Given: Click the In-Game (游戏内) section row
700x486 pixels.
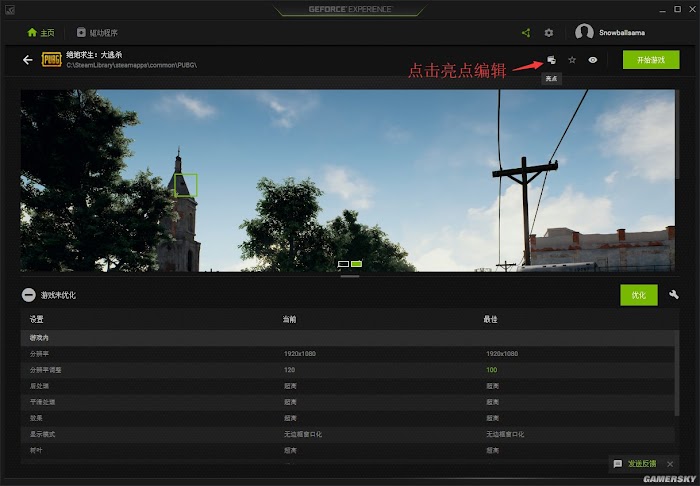Looking at the screenshot, I should [350, 338].
